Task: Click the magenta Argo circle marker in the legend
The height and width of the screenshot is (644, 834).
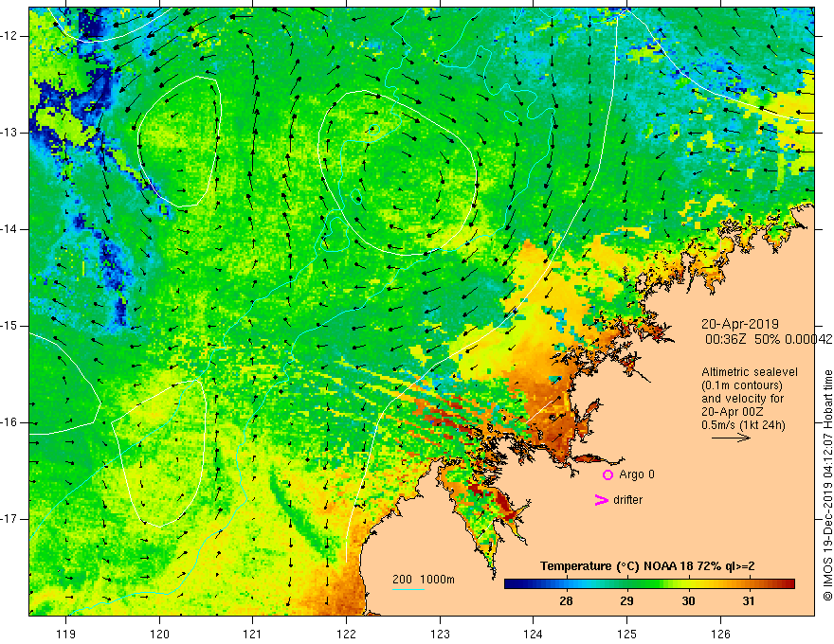Action: [607, 474]
